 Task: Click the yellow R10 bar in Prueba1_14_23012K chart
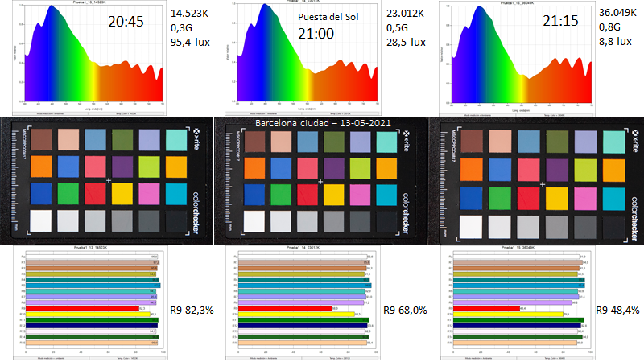[296, 314]
